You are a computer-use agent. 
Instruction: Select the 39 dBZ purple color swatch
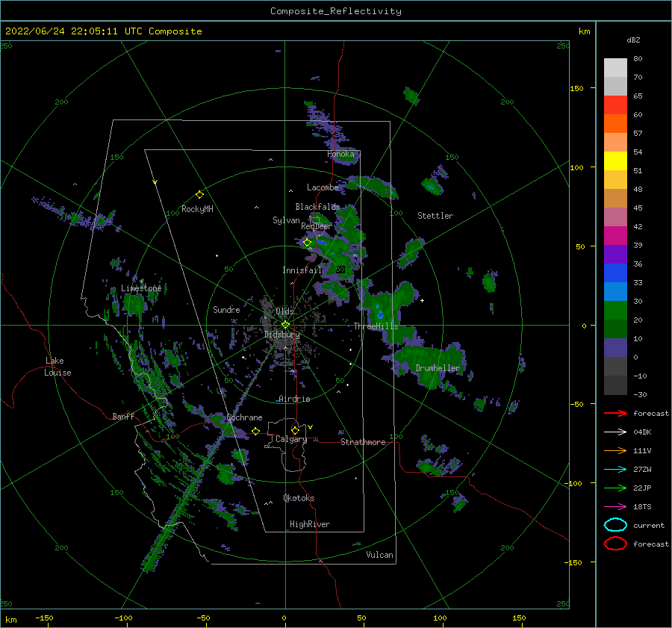click(615, 254)
